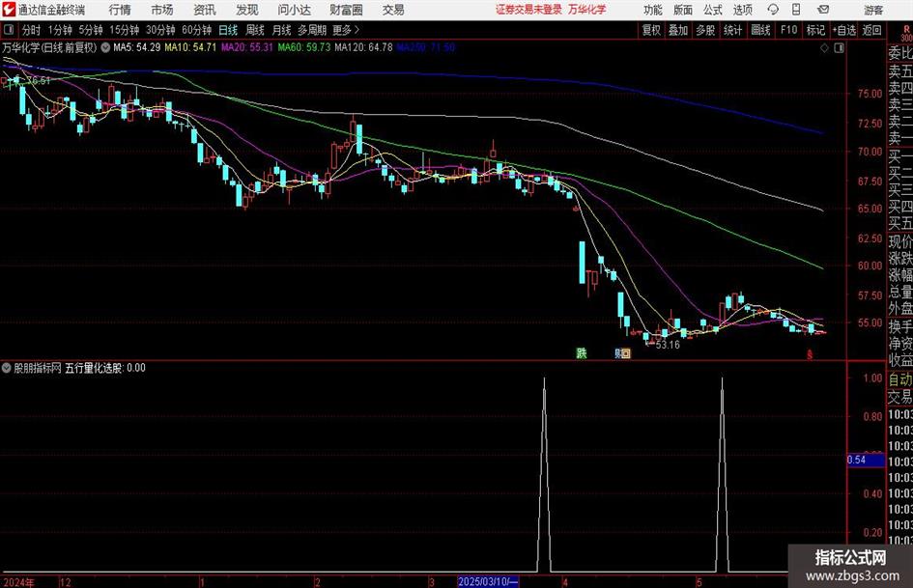Switch to the 15分钟 period tab
The height and width of the screenshot is (588, 913).
tap(124, 30)
